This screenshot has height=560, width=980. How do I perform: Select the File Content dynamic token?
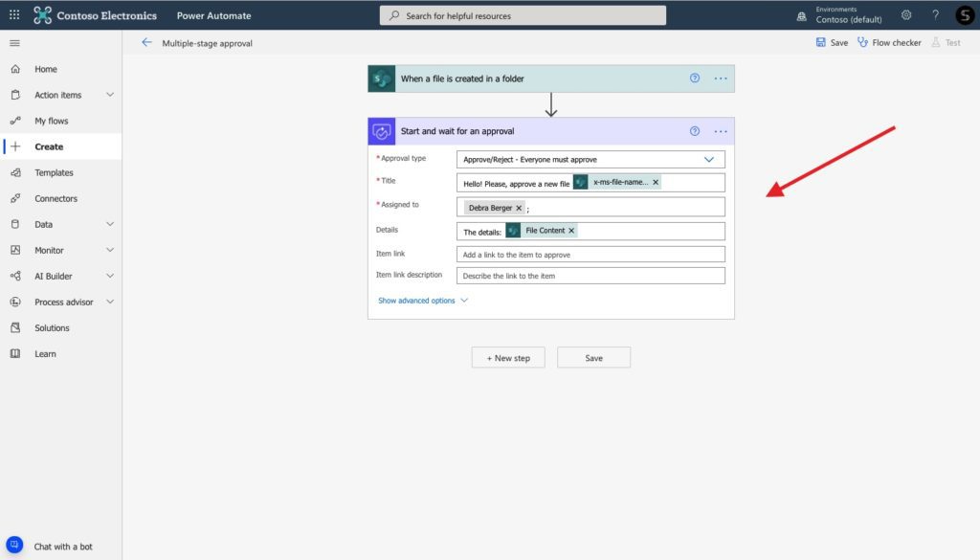[541, 231]
